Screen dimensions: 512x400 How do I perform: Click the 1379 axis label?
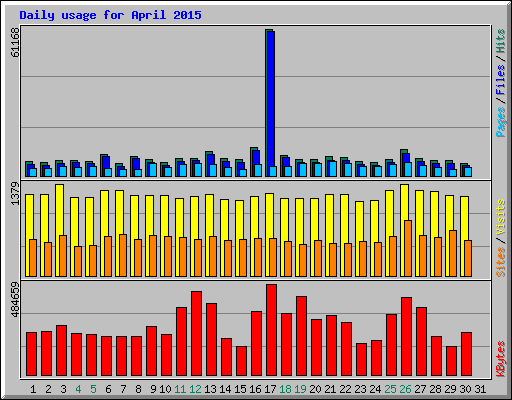coord(15,194)
